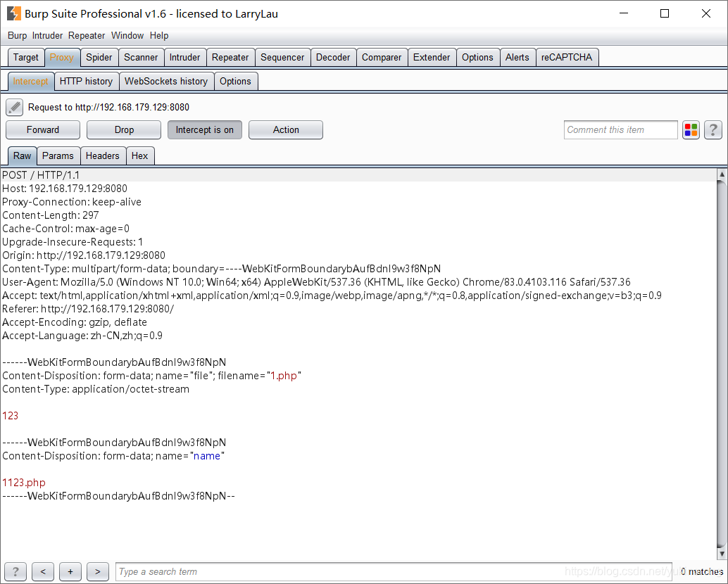Open the WebSockets history sub-tab
The height and width of the screenshot is (584, 728).
pyautogui.click(x=166, y=81)
